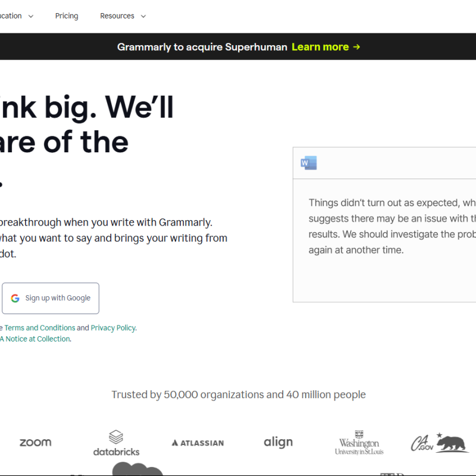The image size is (476, 476).
Task: Click the align logo
Action: pyautogui.click(x=278, y=442)
